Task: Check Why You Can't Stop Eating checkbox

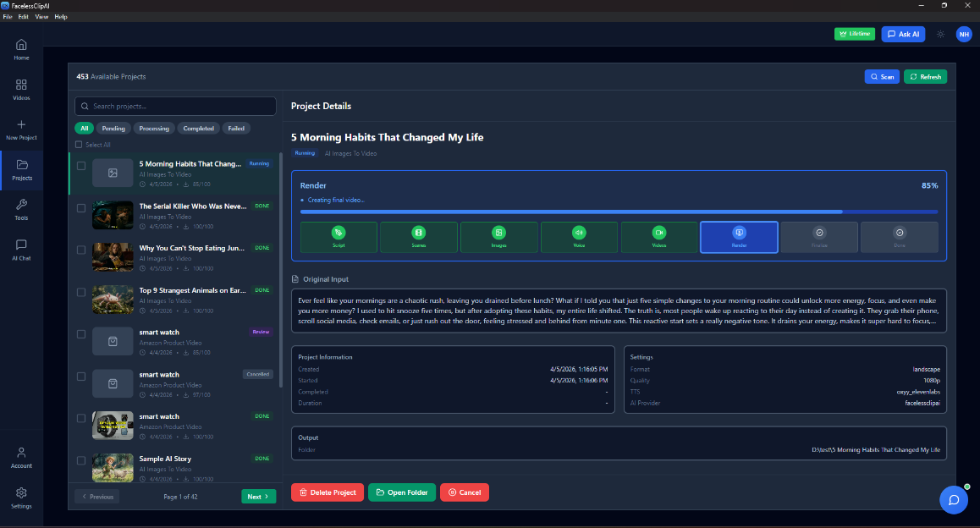Action: [x=81, y=250]
